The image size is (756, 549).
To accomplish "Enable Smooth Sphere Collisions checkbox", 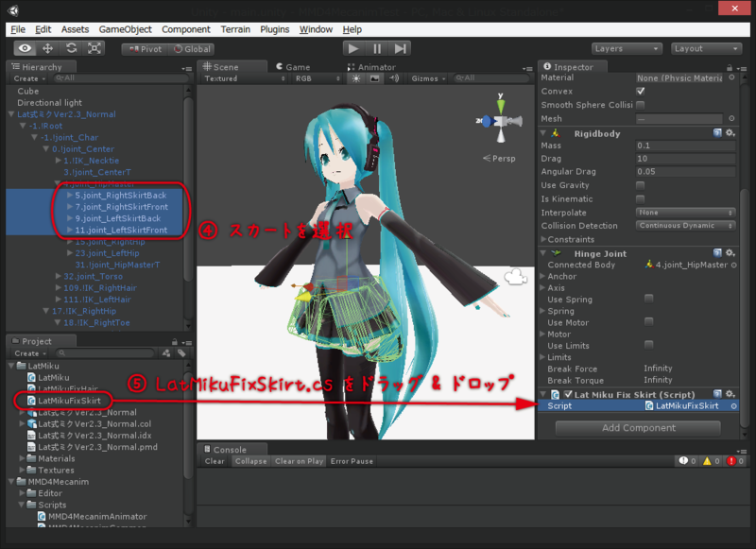I will point(641,105).
